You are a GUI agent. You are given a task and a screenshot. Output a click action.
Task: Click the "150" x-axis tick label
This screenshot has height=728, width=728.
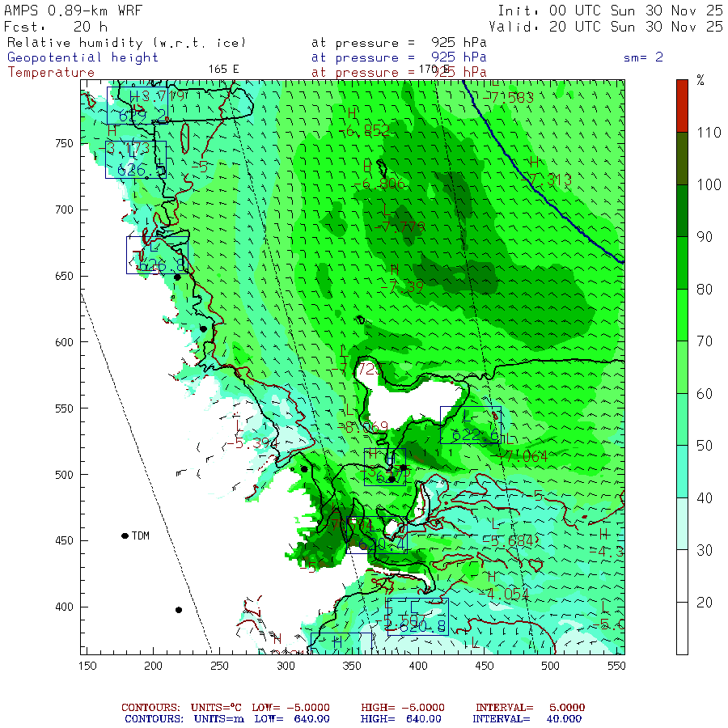tap(87, 666)
